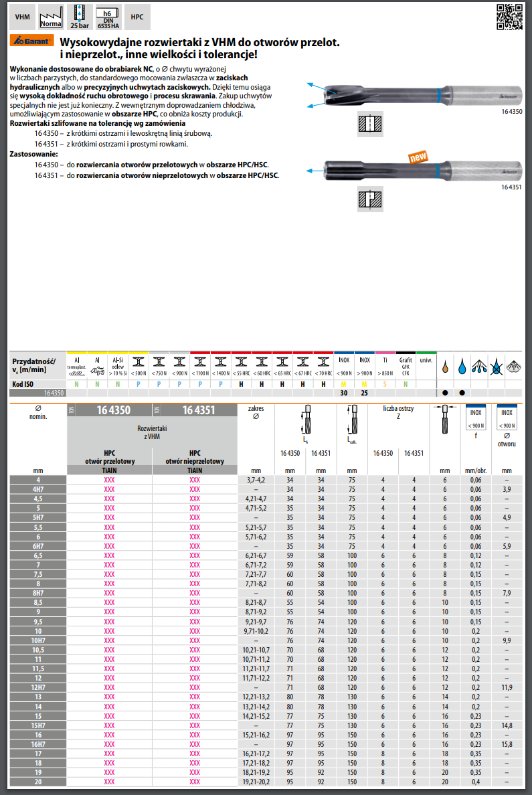This screenshot has height=795, width=532.
Task: Select nominal diameter row 5H7
Action: 38,518
